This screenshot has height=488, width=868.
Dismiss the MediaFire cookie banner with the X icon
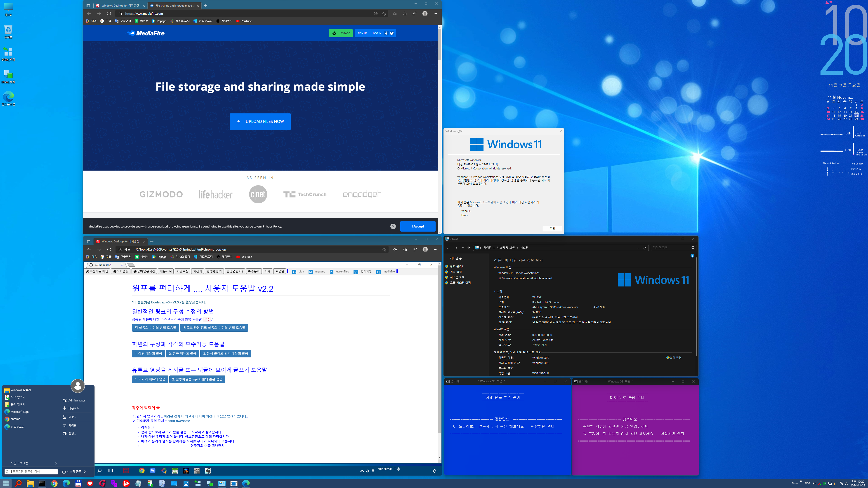tap(393, 226)
